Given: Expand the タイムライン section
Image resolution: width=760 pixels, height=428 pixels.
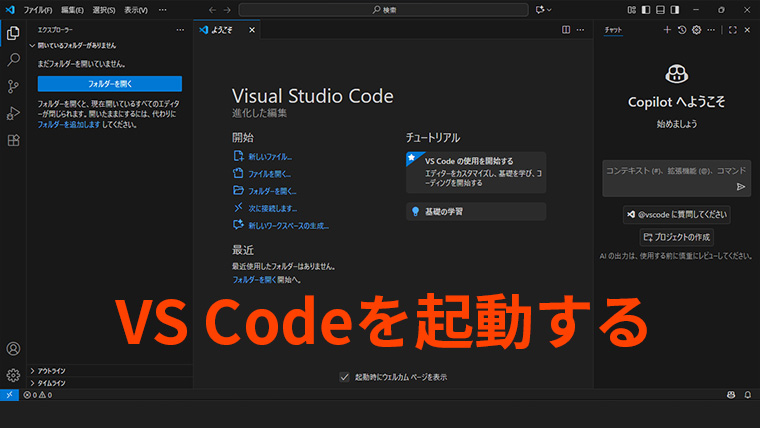Looking at the screenshot, I should [x=52, y=382].
